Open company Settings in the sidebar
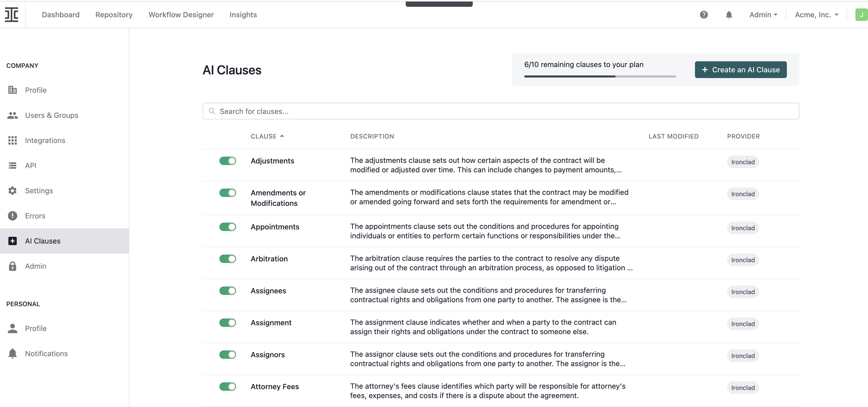Viewport: 868px width, 407px height. 64,190
